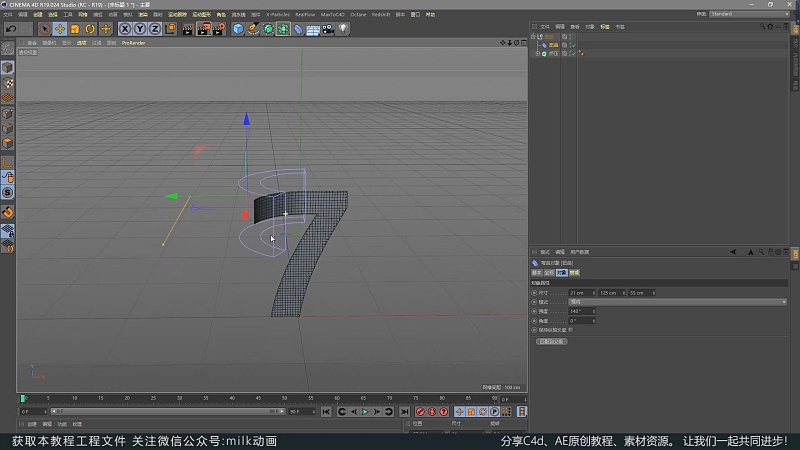Switch to Polygons mode

8,143
